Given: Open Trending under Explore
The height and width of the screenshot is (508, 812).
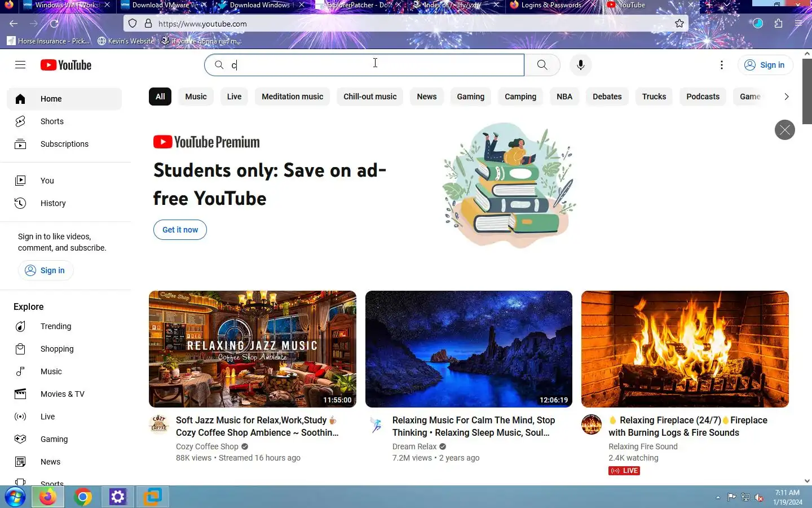Looking at the screenshot, I should click(x=64, y=326).
